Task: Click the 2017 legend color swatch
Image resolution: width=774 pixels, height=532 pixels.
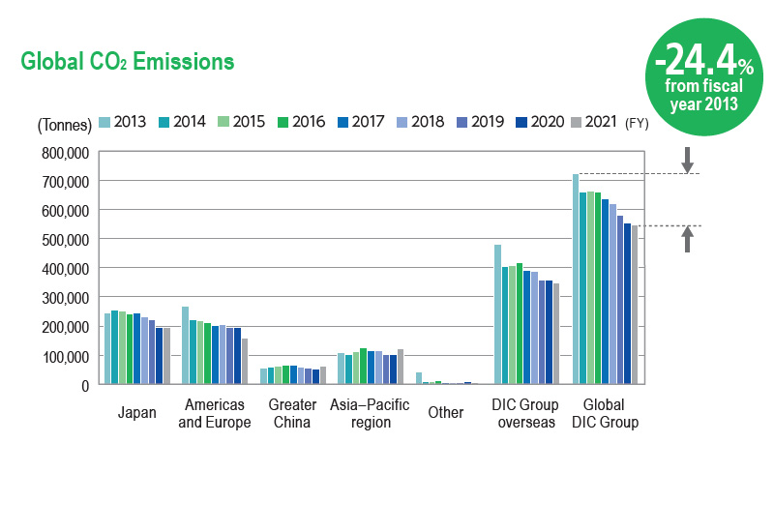Action: coord(342,123)
